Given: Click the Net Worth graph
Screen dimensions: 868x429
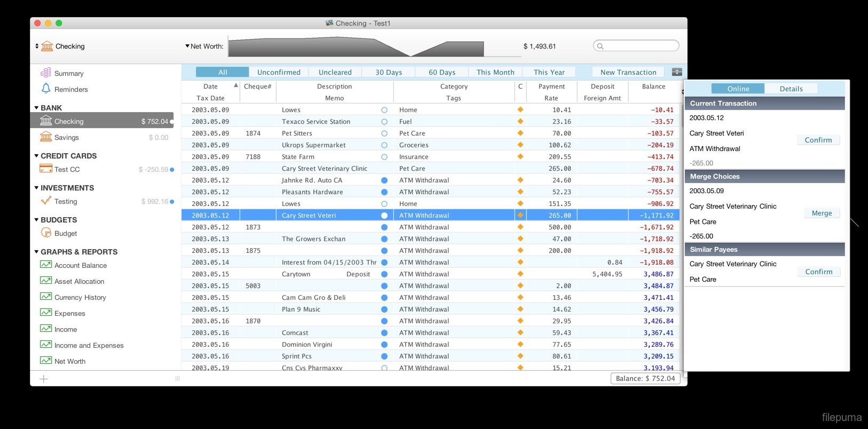Looking at the screenshot, I should point(356,46).
